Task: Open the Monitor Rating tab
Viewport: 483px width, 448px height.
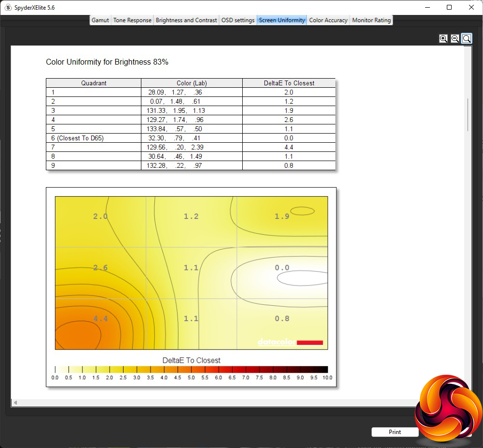Action: click(x=372, y=20)
